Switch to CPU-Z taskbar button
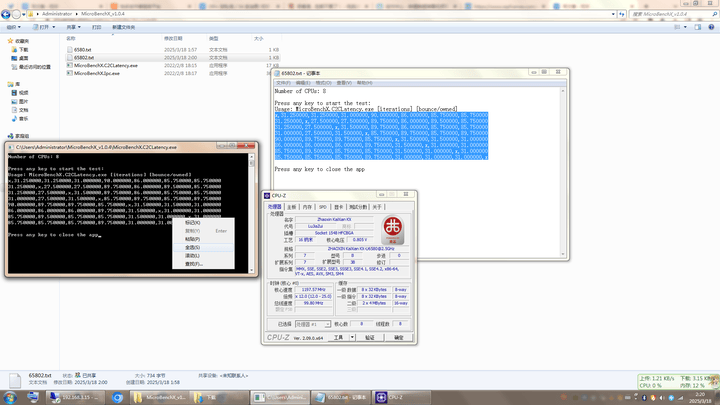The image size is (720, 405). [x=401, y=397]
